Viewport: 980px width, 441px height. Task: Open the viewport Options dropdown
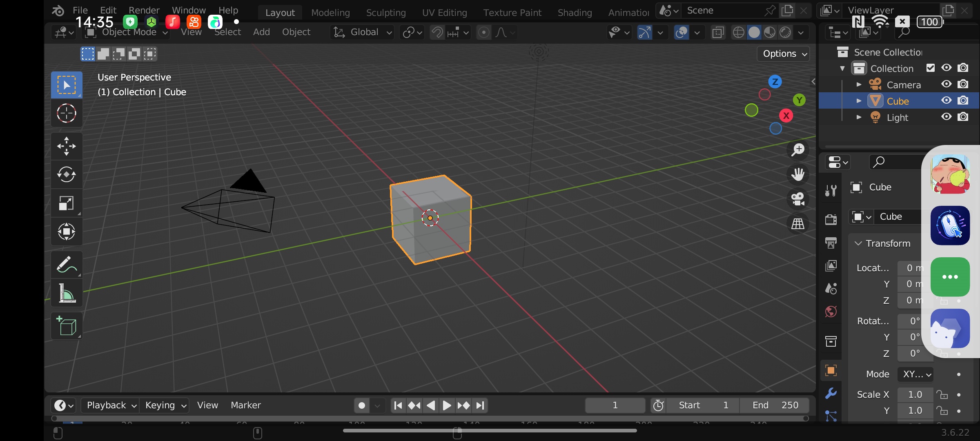point(783,54)
